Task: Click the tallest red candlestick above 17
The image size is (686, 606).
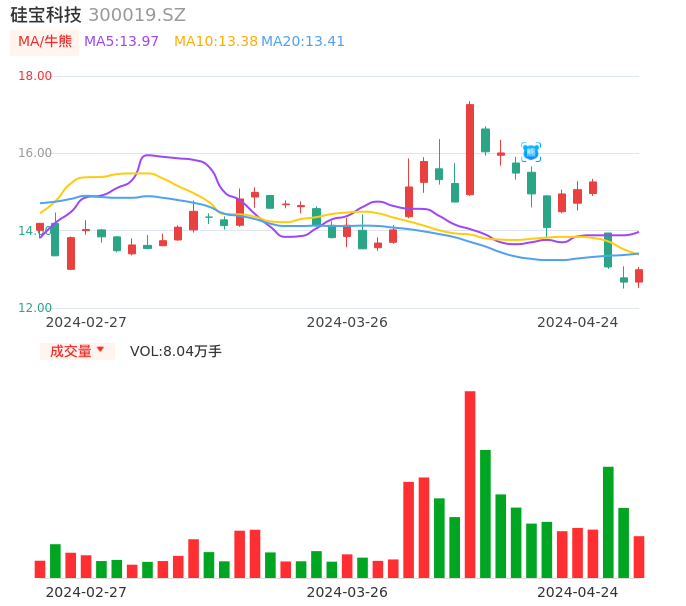Action: 470,149
